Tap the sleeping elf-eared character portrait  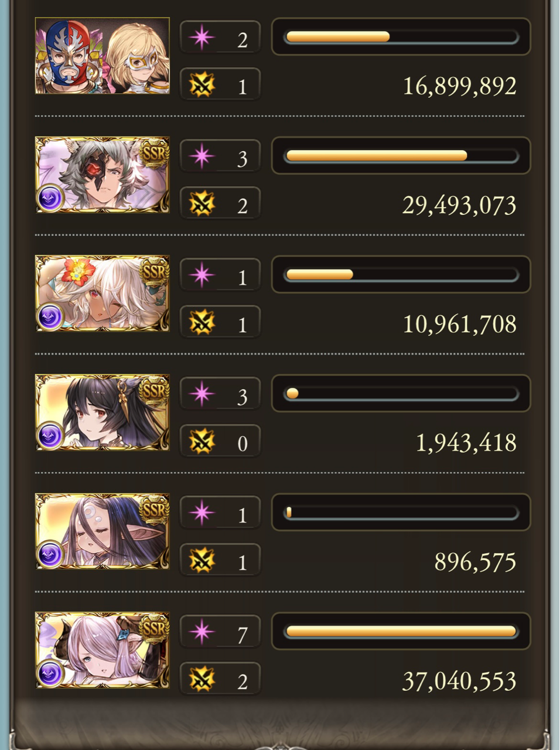pyautogui.click(x=103, y=531)
